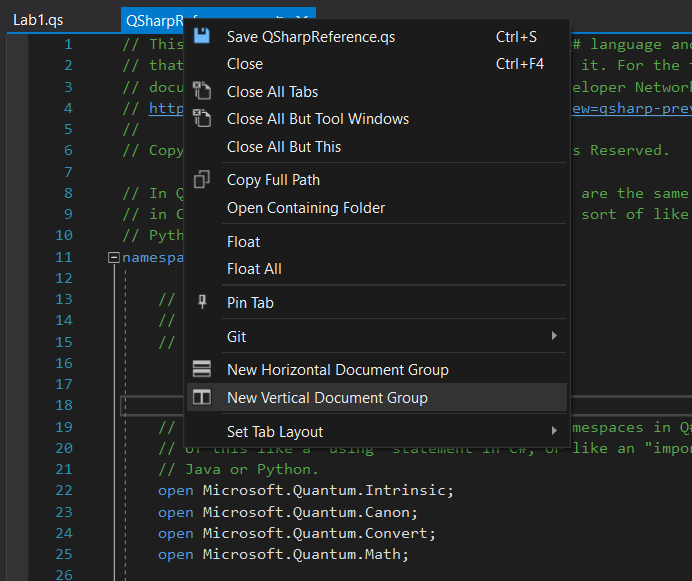The image size is (692, 581).
Task: Click the Save floppy disk icon
Action: coord(202,37)
